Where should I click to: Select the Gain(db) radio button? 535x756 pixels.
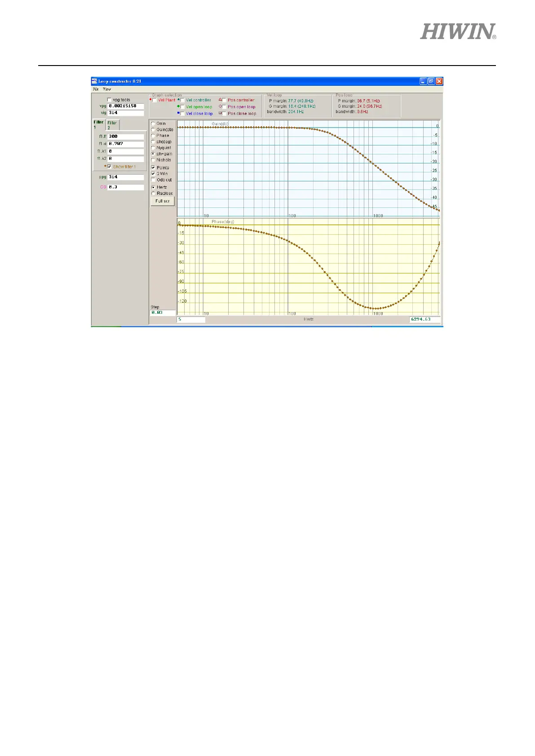click(x=153, y=130)
